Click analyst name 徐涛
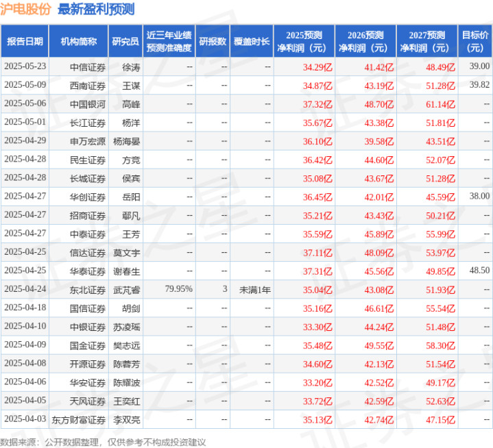Screen dimensions: 493x448 (x=131, y=67)
